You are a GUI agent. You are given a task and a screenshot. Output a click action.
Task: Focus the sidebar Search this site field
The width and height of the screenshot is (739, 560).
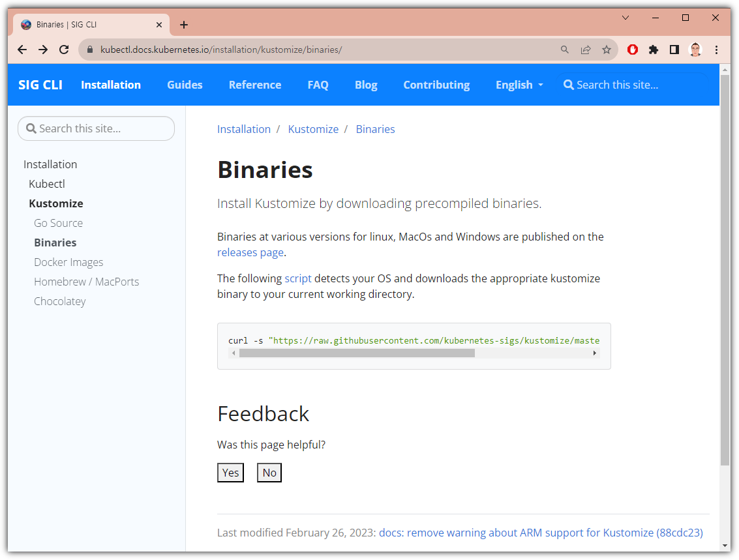coord(96,128)
